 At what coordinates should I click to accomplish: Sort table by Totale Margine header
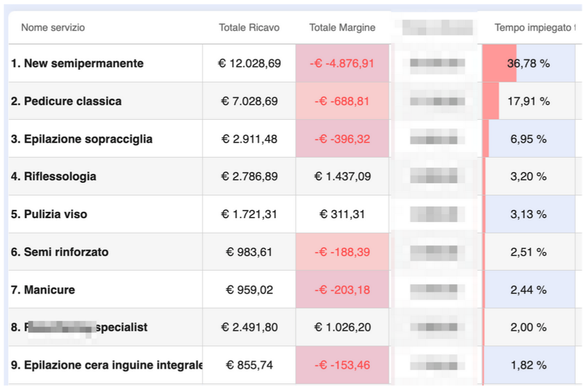(x=342, y=28)
